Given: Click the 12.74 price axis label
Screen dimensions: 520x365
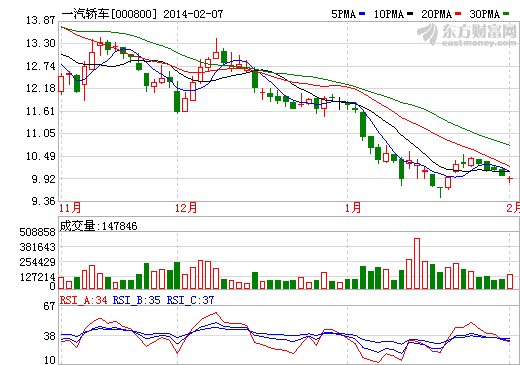Looking at the screenshot, I should point(41,66).
